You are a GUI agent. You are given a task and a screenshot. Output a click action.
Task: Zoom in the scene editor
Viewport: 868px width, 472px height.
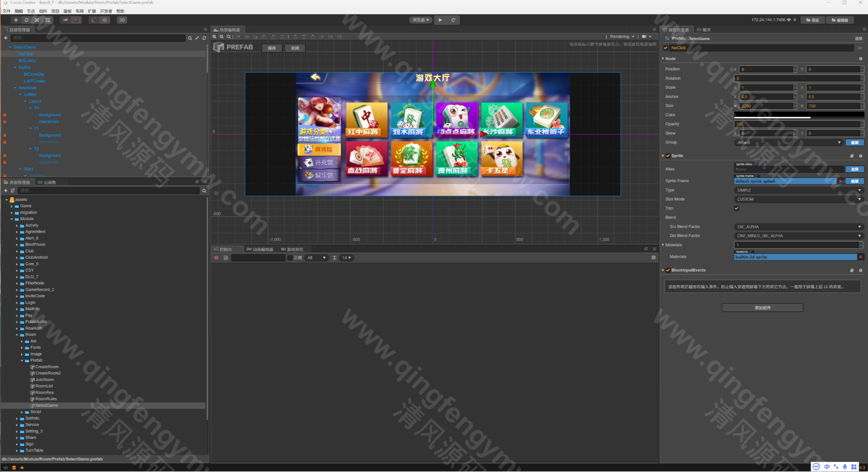point(214,37)
